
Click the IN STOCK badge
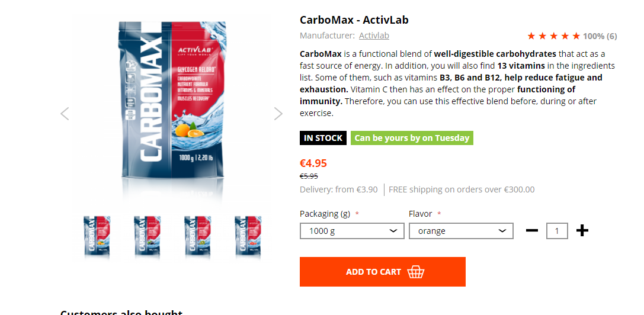click(x=323, y=138)
